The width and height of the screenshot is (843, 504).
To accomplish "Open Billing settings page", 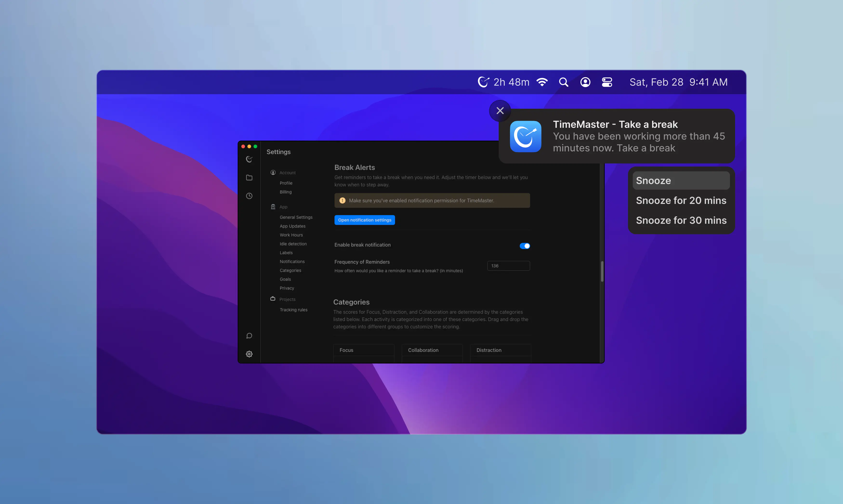I will click(x=285, y=192).
